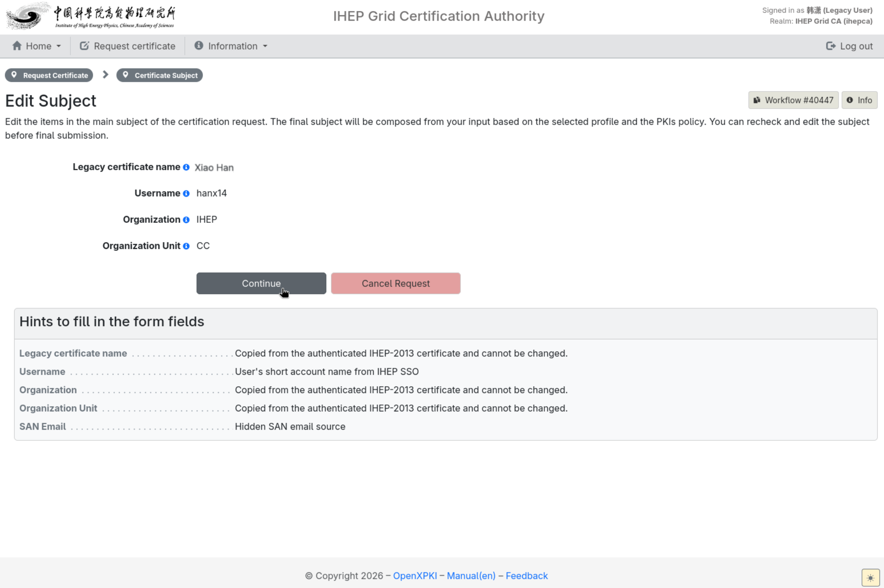Click the Cancel Request button
This screenshot has width=884, height=588.
point(396,283)
